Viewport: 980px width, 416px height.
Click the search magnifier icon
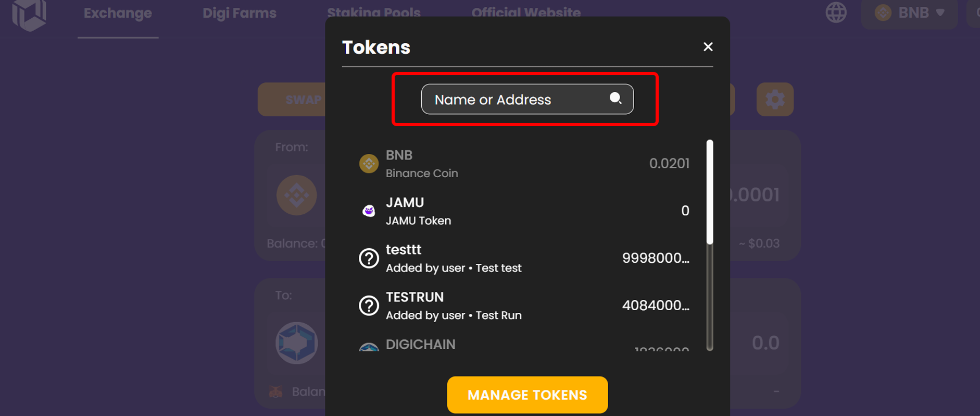[615, 98]
